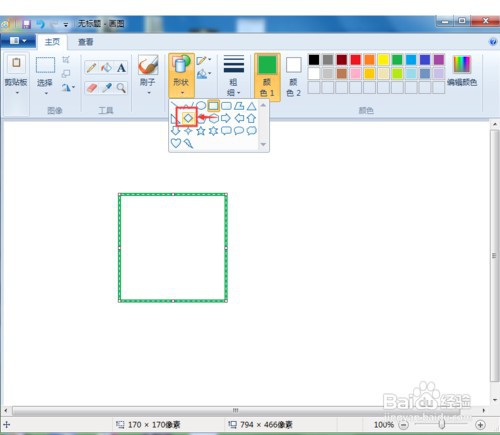Click the Undo icon in title bar
This screenshot has width=500, height=435.
coord(40,24)
